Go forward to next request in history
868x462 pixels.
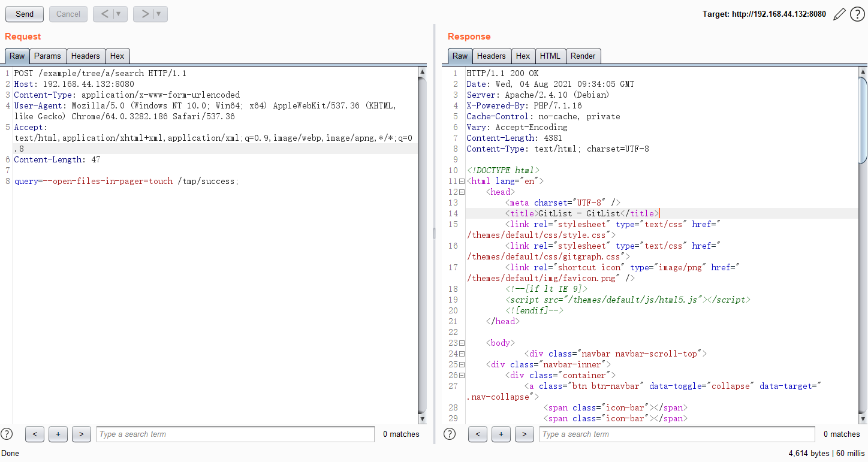click(x=144, y=14)
